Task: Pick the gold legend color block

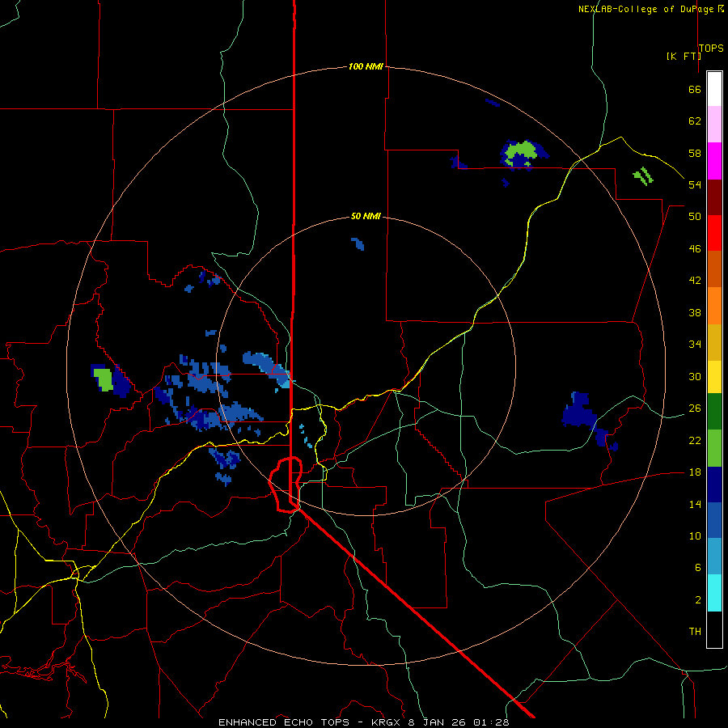Action: 714,342
